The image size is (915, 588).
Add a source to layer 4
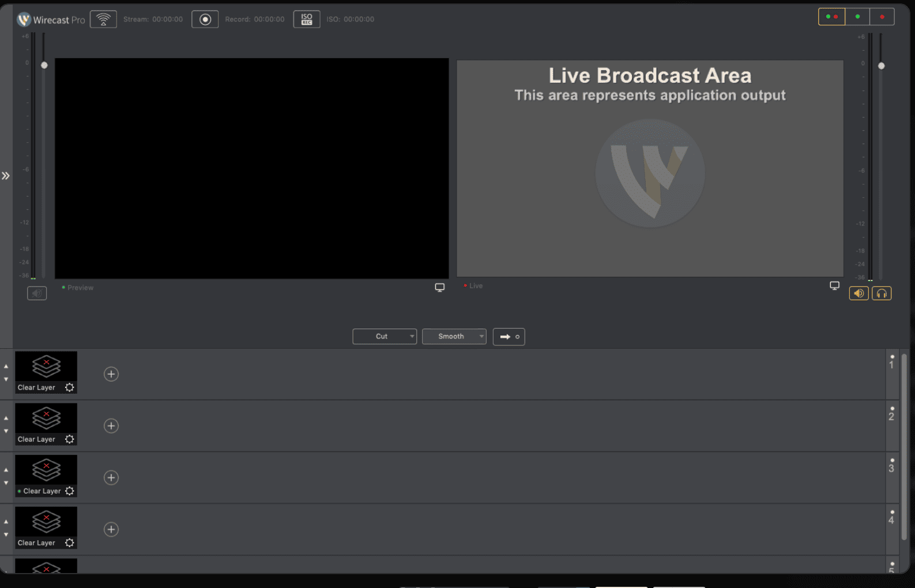(x=111, y=530)
